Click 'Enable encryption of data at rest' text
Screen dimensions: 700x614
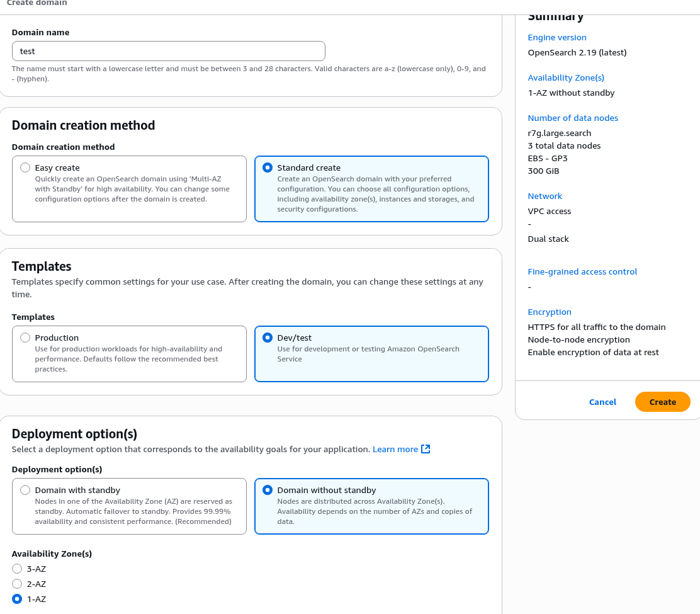point(594,352)
